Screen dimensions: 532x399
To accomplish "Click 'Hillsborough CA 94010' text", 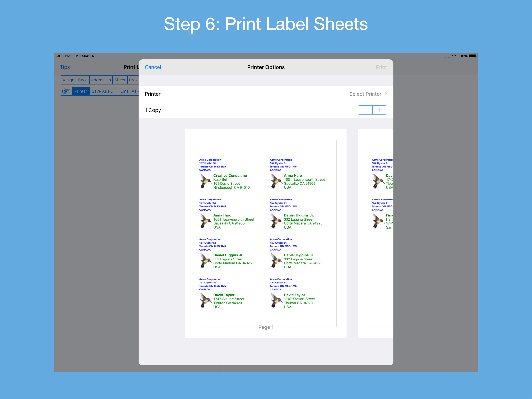I will pyautogui.click(x=231, y=188).
